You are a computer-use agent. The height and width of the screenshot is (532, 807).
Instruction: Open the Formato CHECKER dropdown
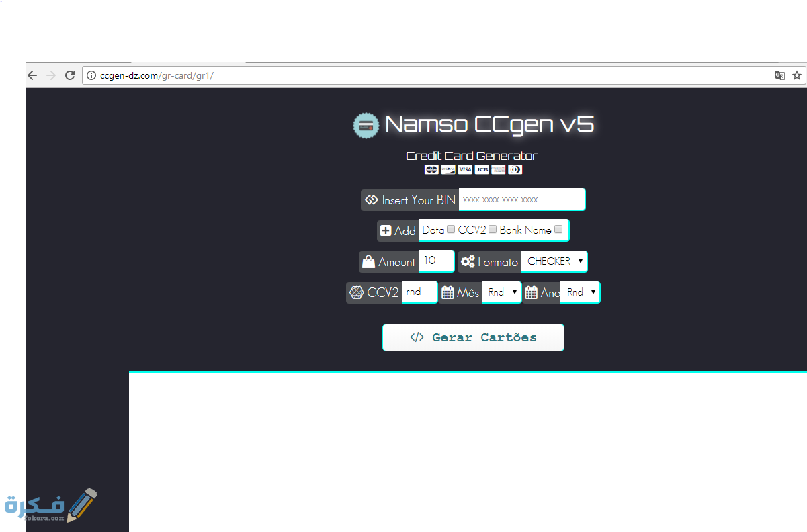[554, 261]
